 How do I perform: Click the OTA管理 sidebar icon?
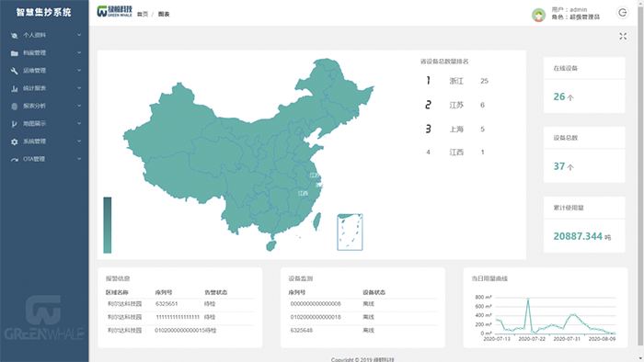(x=15, y=160)
